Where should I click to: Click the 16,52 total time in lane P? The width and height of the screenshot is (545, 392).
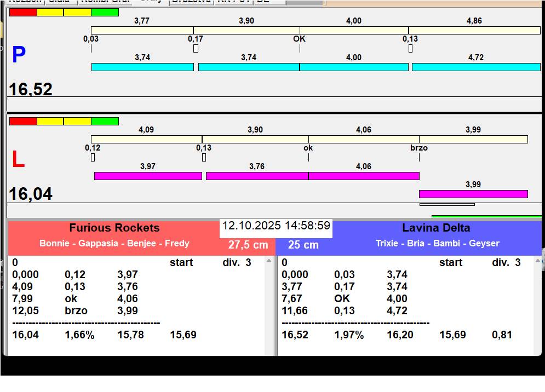[x=31, y=89]
